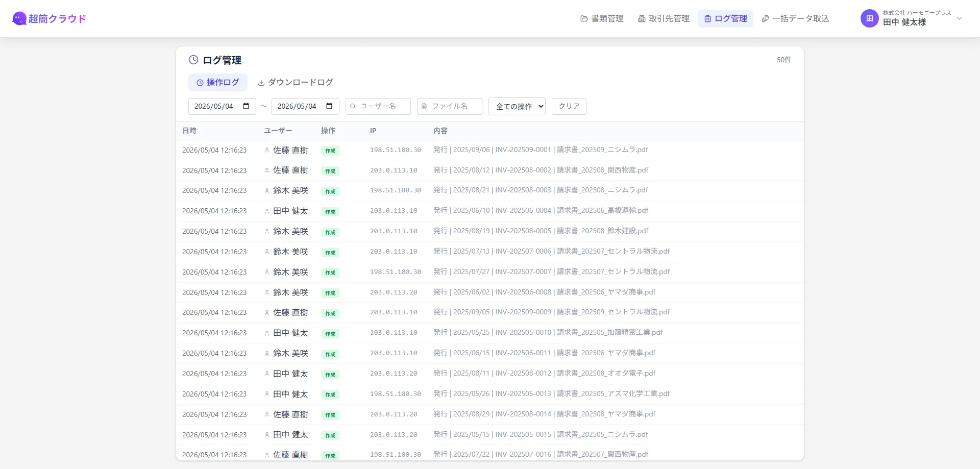Open 取引先管理 from the top navigation

point(664,19)
